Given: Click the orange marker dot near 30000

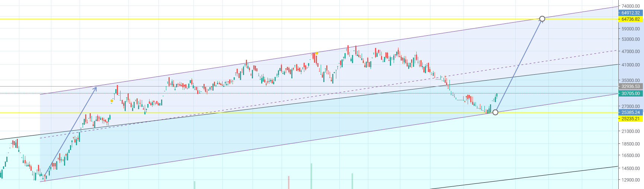Looking at the screenshot, I should coord(112,101).
